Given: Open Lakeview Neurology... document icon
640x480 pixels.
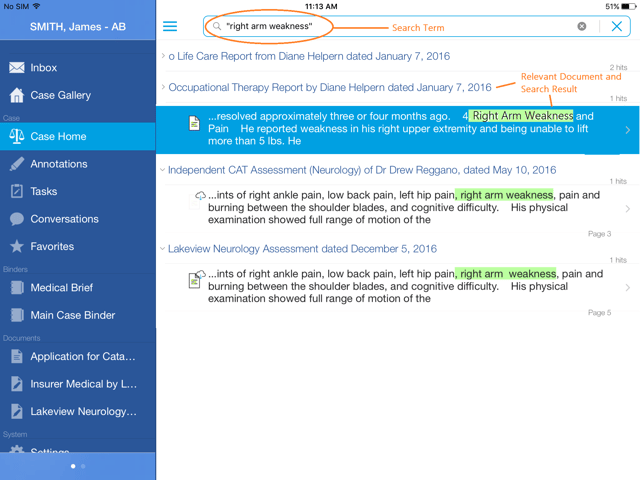Looking at the screenshot, I should [x=17, y=411].
